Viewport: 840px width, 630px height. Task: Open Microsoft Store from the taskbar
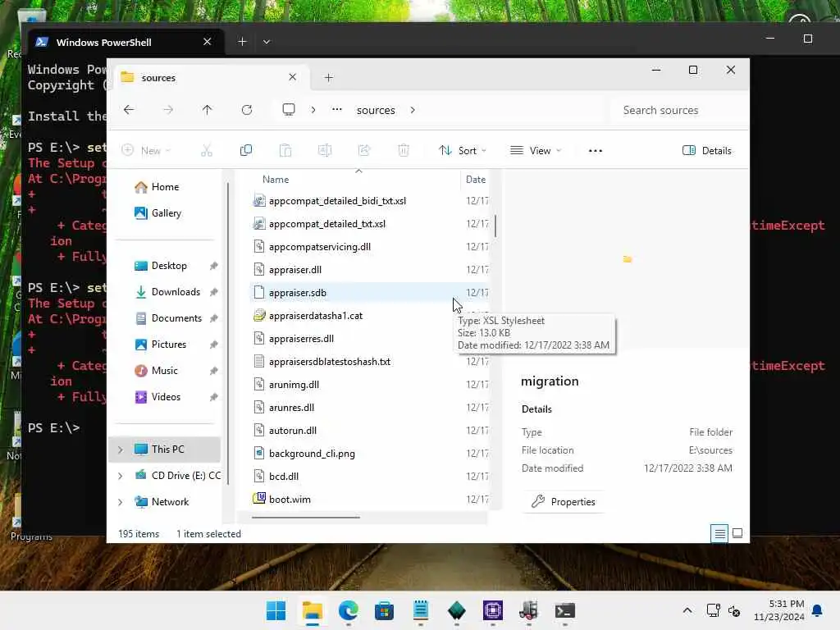point(384,610)
